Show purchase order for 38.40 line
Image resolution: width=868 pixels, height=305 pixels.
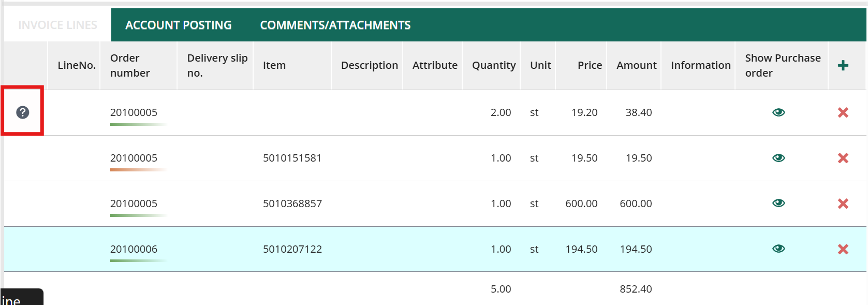tap(778, 112)
